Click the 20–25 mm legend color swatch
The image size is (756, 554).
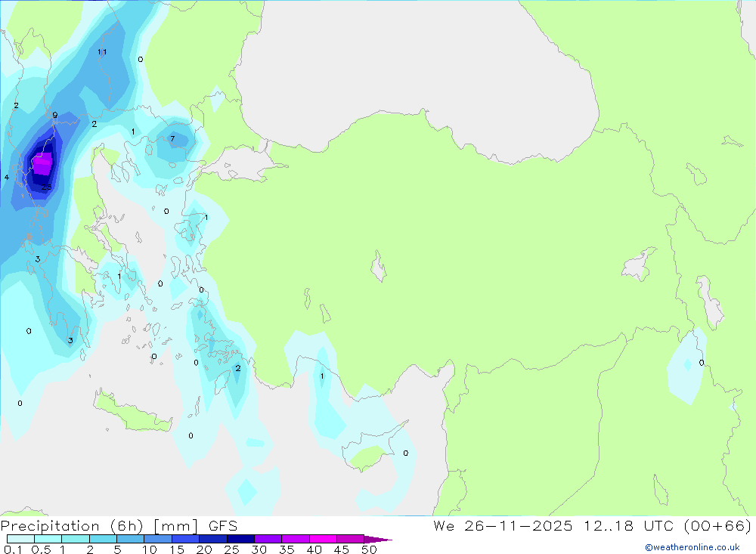(x=213, y=539)
